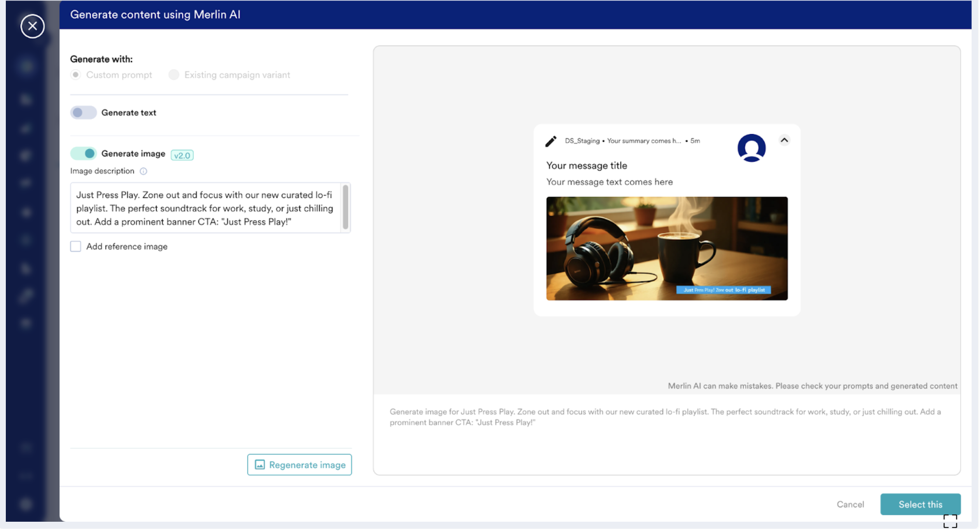980x529 pixels.
Task: Click the Cancel link
Action: coord(850,505)
